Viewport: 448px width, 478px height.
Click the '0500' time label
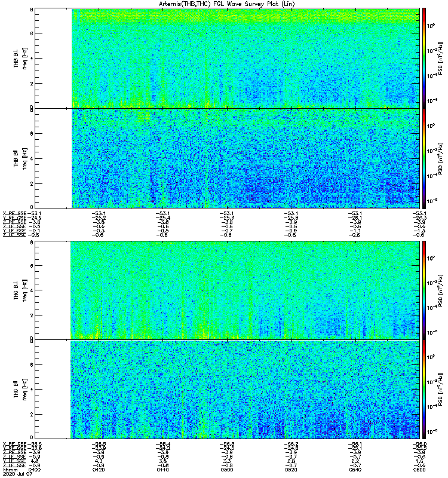227,470
